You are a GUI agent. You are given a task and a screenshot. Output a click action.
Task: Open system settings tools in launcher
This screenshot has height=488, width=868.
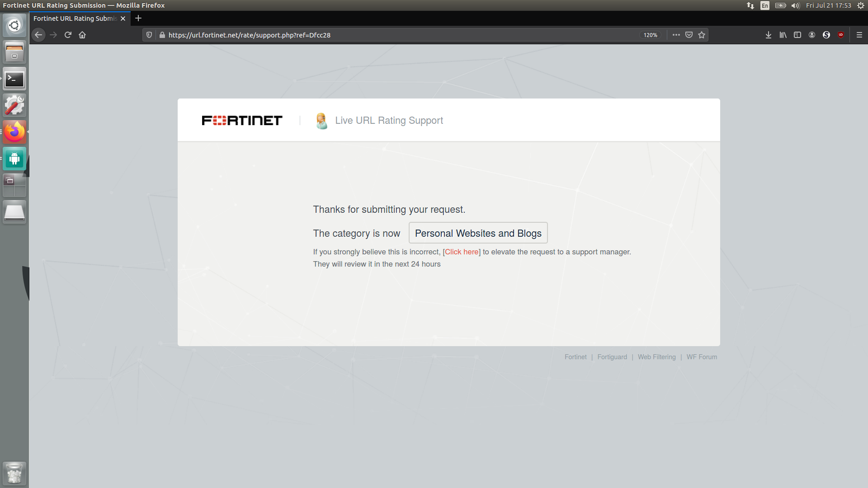point(14,105)
